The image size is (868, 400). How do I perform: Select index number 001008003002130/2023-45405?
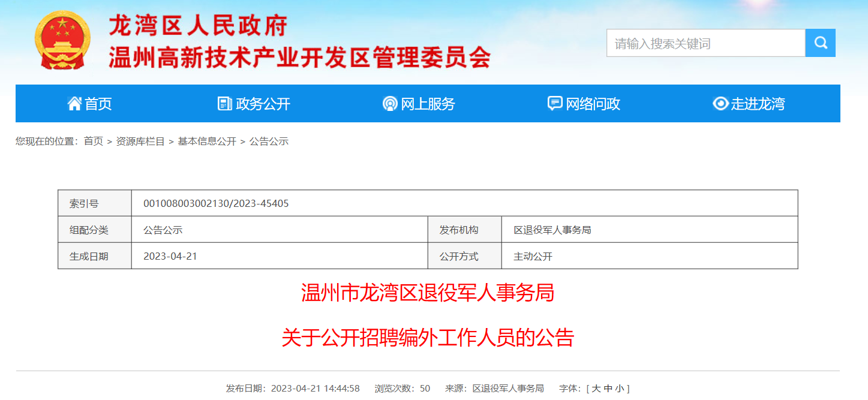pos(216,203)
